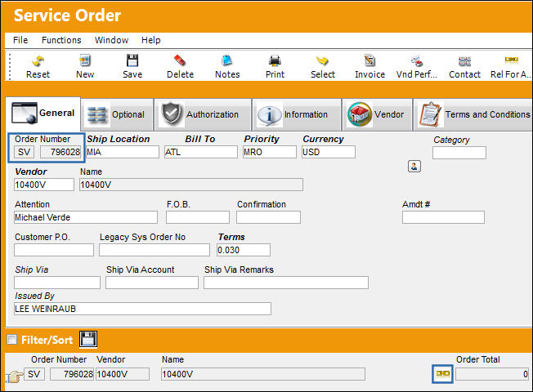Image resolution: width=533 pixels, height=392 pixels.
Task: Click Name 10400V in the bottom list row
Action: click(262, 374)
